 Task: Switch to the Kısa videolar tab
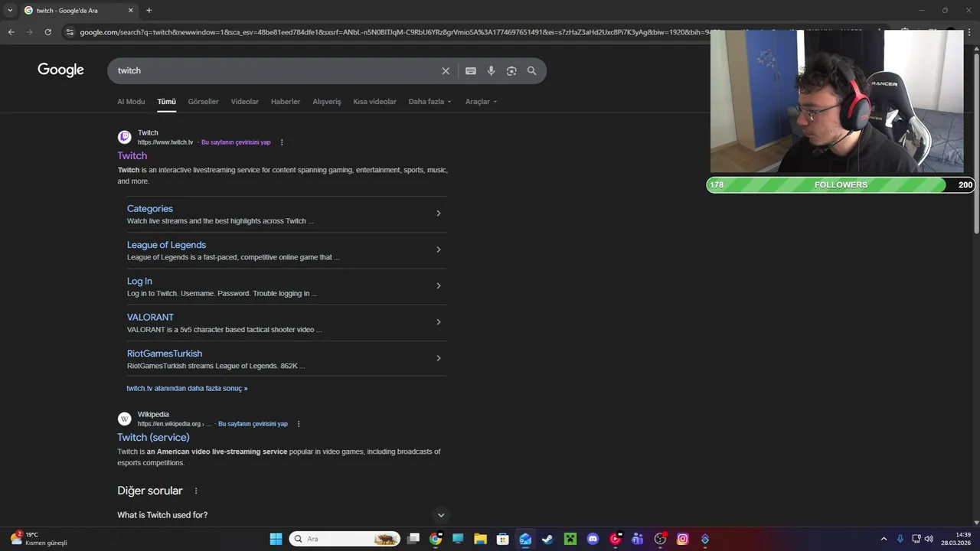pyautogui.click(x=374, y=102)
